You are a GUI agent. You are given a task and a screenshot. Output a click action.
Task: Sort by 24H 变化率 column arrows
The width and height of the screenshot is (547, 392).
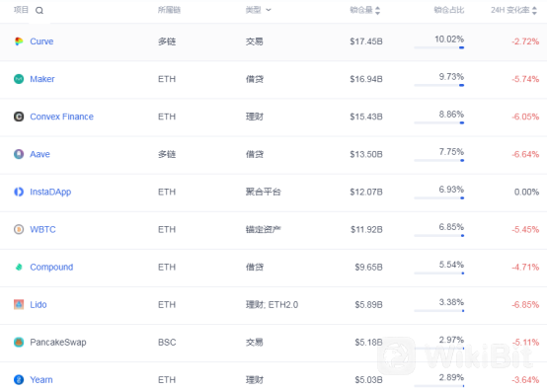(x=534, y=11)
